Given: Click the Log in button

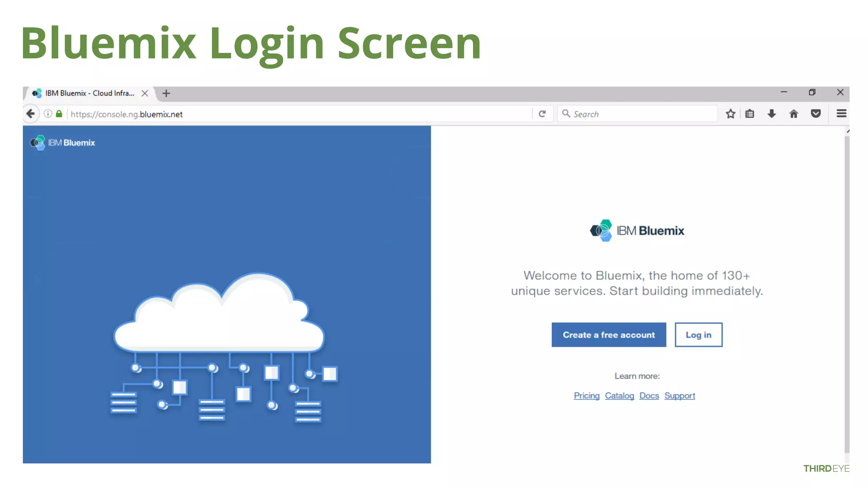Looking at the screenshot, I should [x=698, y=335].
